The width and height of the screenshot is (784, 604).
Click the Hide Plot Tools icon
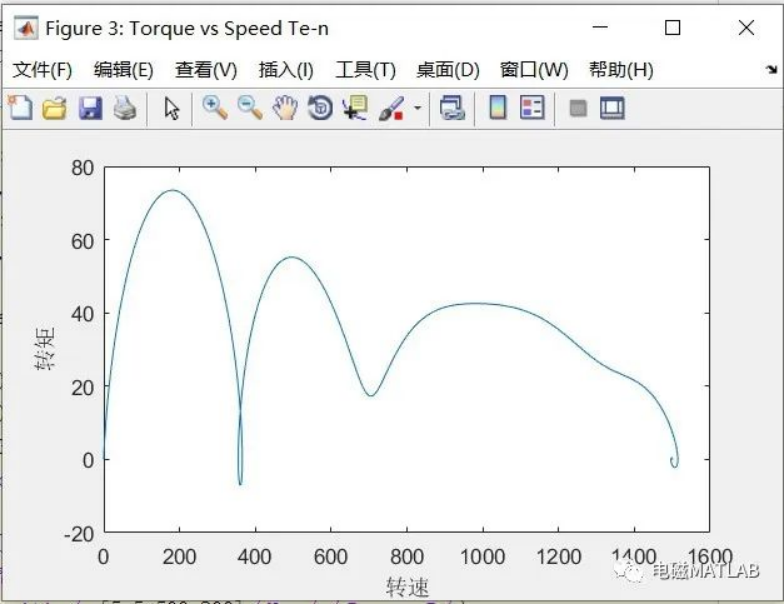(578, 108)
